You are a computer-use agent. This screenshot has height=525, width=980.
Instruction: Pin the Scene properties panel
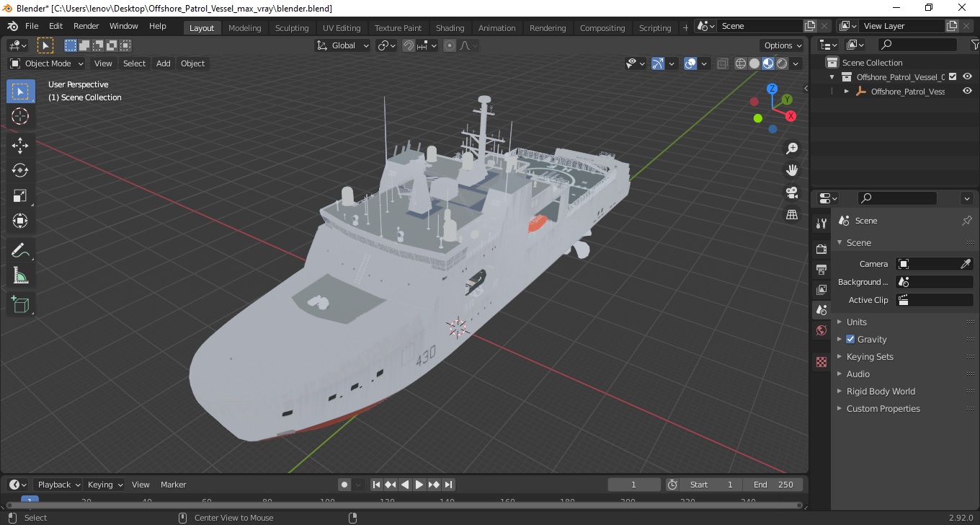(967, 221)
